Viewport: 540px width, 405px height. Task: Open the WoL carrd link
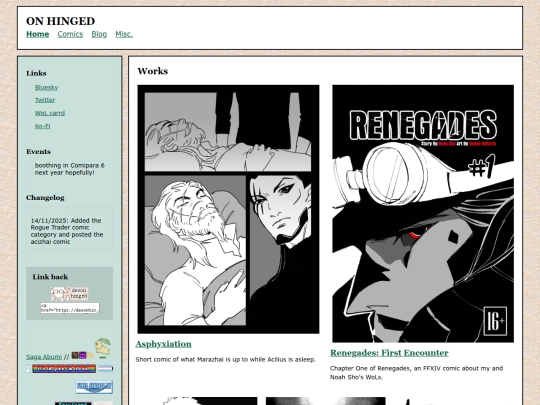50,113
